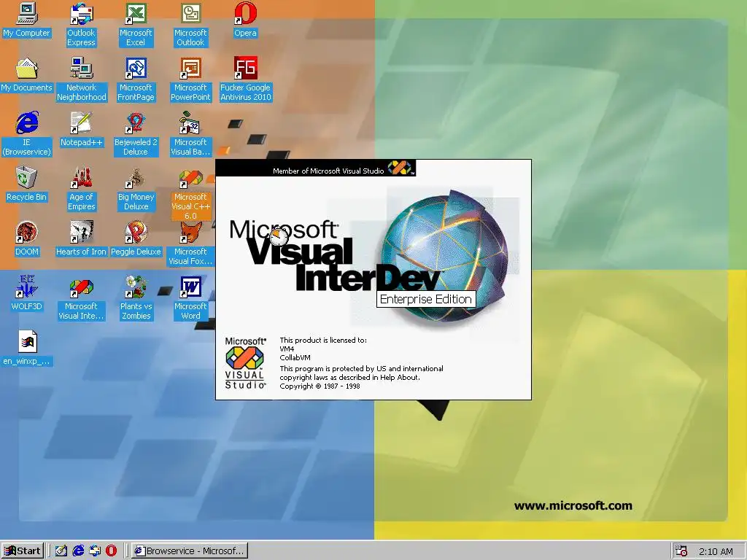Screen dimensions: 747x560
Task: Click Internet Explorer quick launch icon
Action: 78,551
